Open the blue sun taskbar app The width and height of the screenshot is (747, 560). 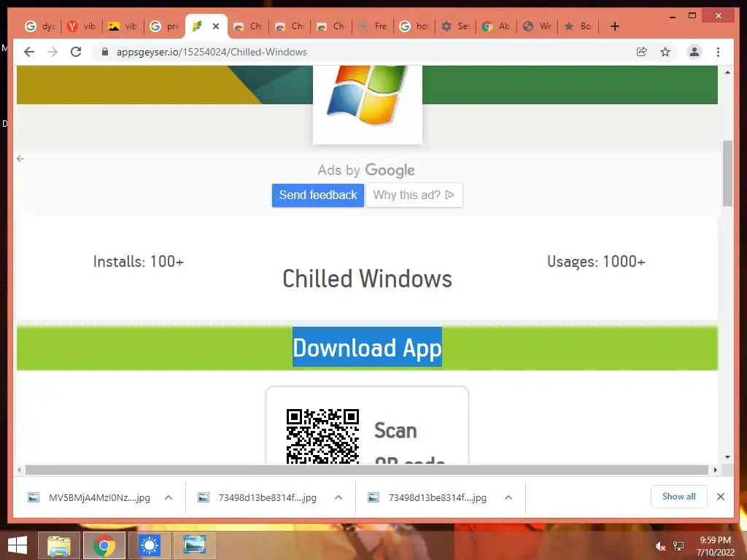click(150, 545)
